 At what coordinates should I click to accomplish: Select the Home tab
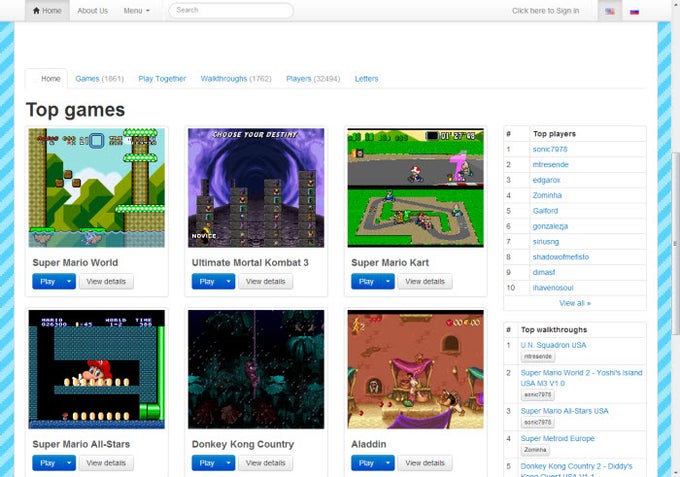(46, 78)
